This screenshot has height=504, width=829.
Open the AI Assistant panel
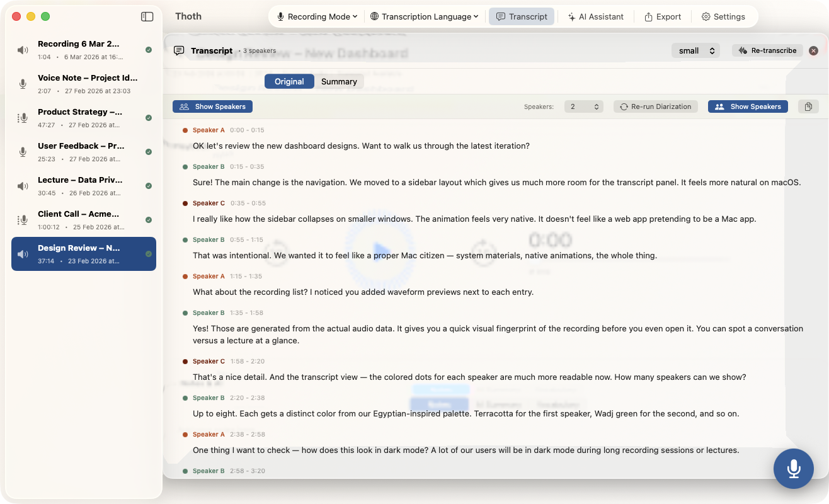(595, 17)
